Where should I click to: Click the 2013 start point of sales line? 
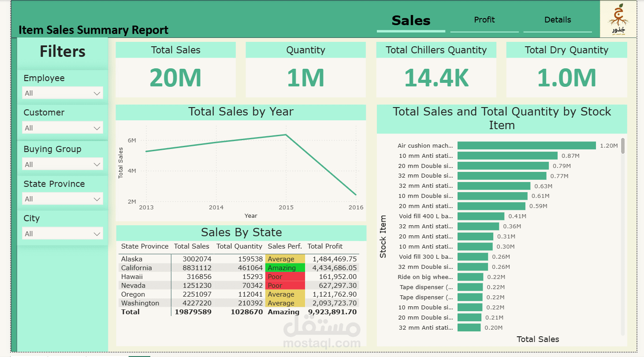point(146,152)
